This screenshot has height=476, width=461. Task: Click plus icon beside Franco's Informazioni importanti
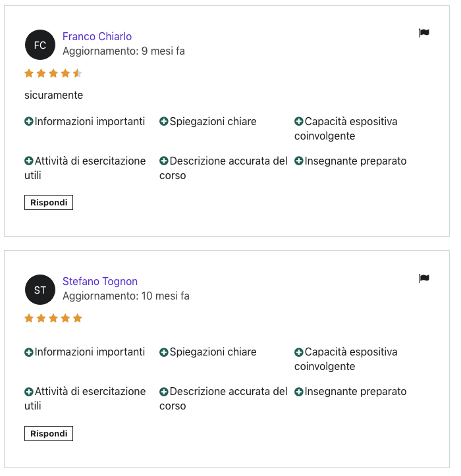(29, 121)
